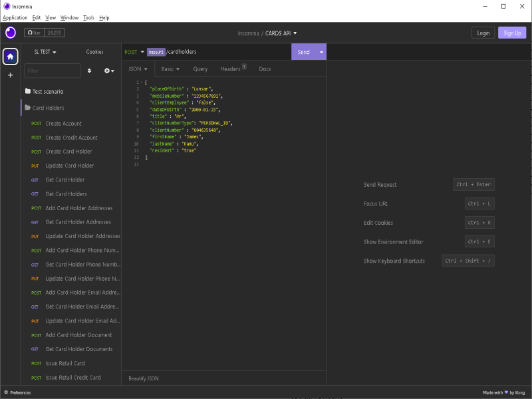Open the Help menu
This screenshot has width=532, height=399.
104,18
